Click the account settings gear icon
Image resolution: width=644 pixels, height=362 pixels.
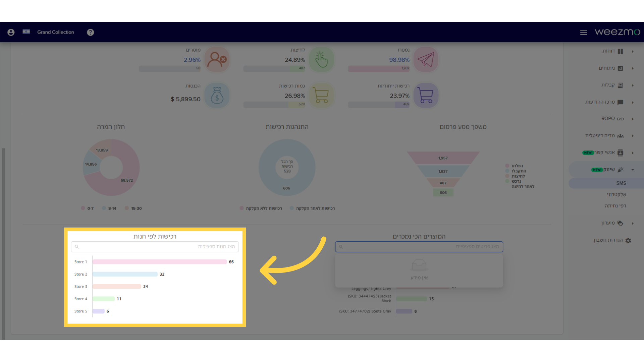pyautogui.click(x=628, y=240)
